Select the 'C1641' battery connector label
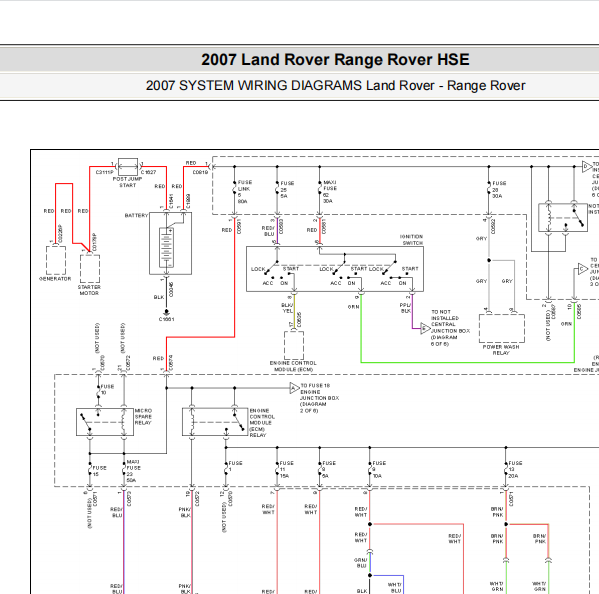599x594 pixels. tap(171, 201)
